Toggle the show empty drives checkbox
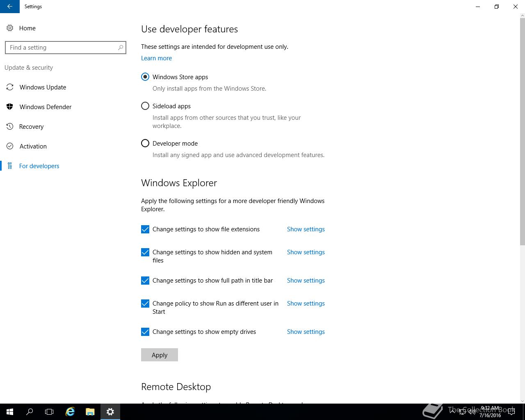Viewport: 525px width, 420px height. (145, 332)
